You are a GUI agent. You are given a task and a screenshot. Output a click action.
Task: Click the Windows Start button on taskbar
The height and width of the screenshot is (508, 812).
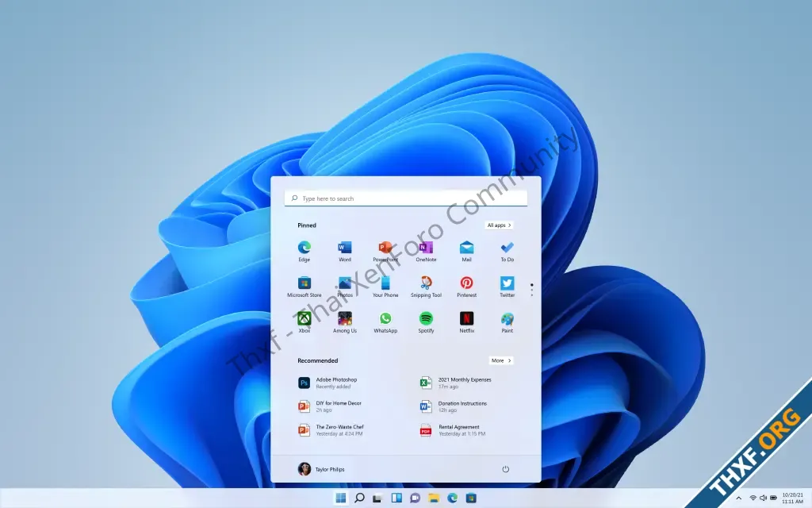point(341,498)
